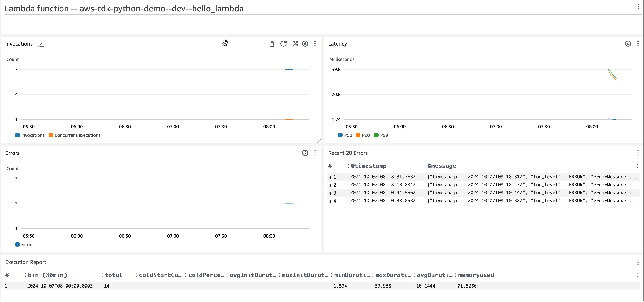
Task: Open the three-dot menu on Latency panel
Action: click(638, 44)
